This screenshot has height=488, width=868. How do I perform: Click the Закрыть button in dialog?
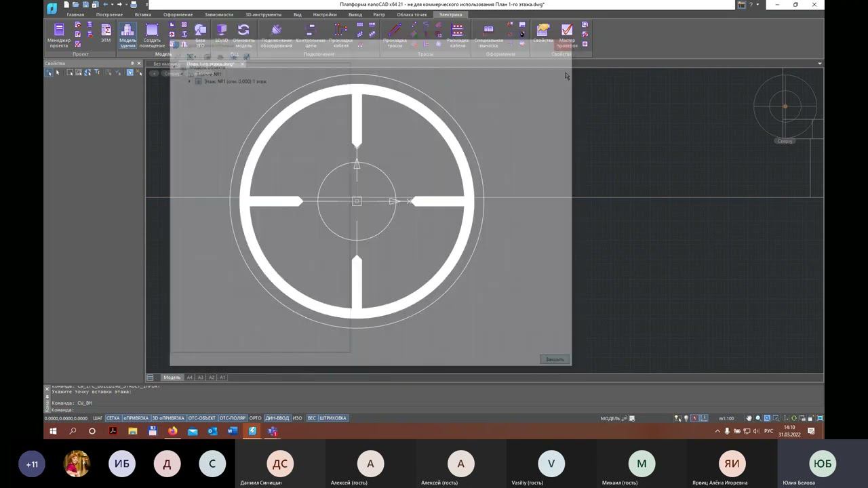pos(555,359)
